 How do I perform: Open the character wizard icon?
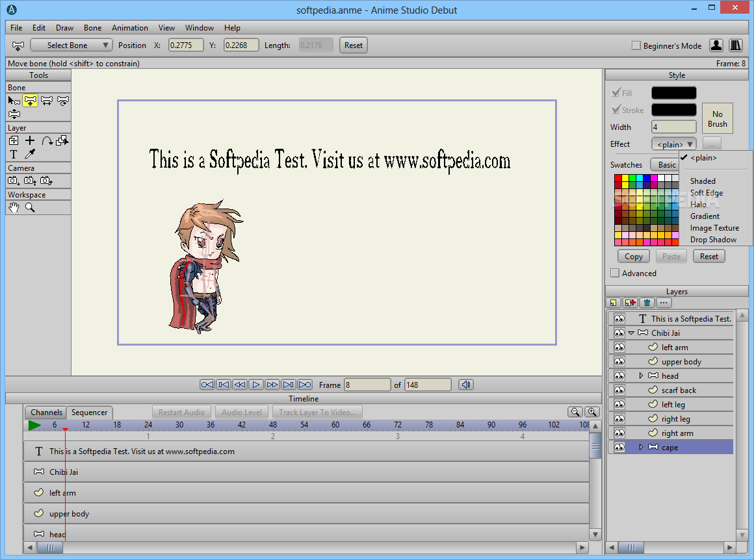[x=716, y=45]
